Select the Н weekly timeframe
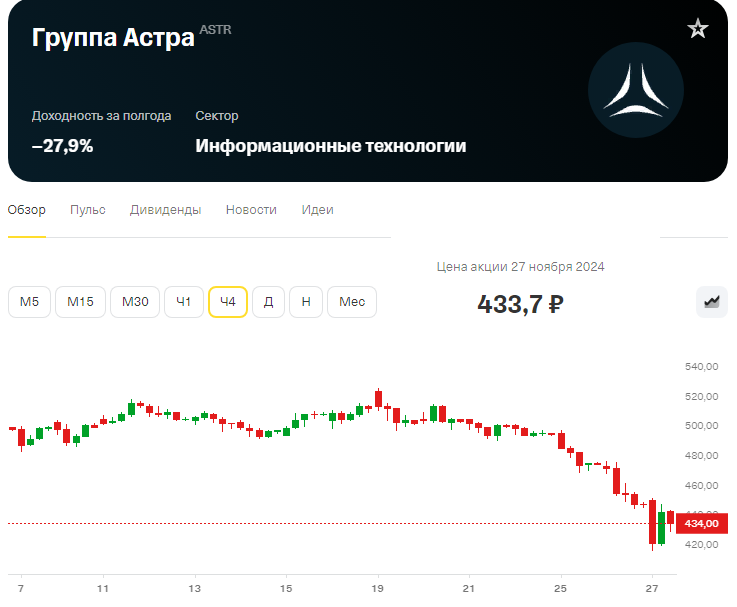 click(x=306, y=302)
